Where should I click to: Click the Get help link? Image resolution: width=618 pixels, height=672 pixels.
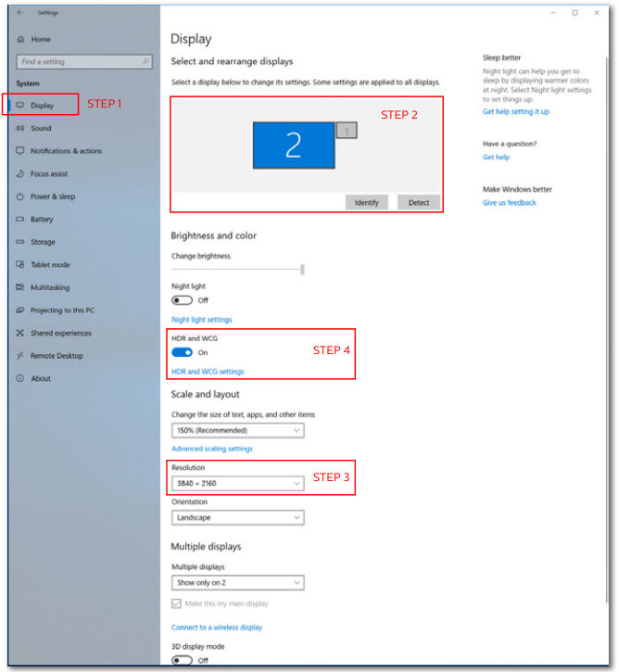click(x=496, y=158)
